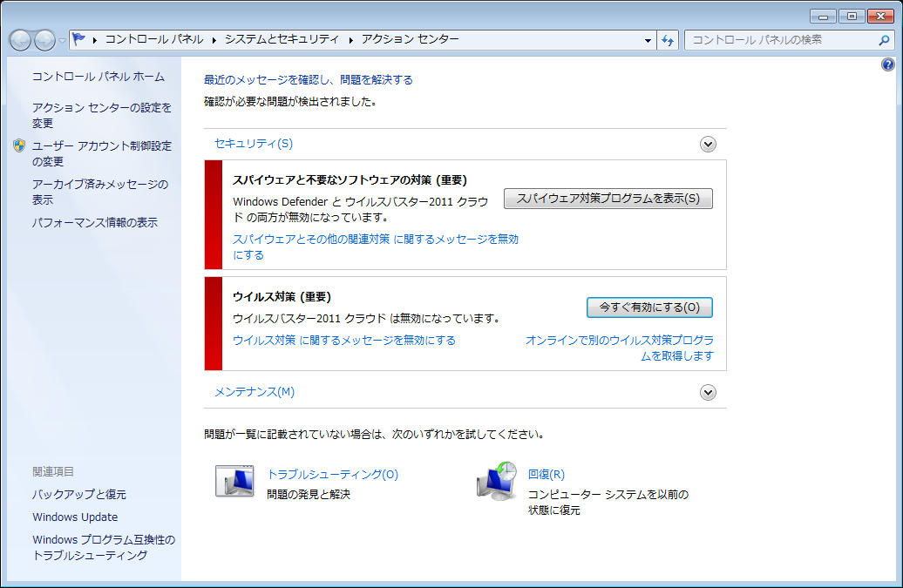903x588 pixels.
Task: Click the magnifier search icon
Action: [x=884, y=40]
